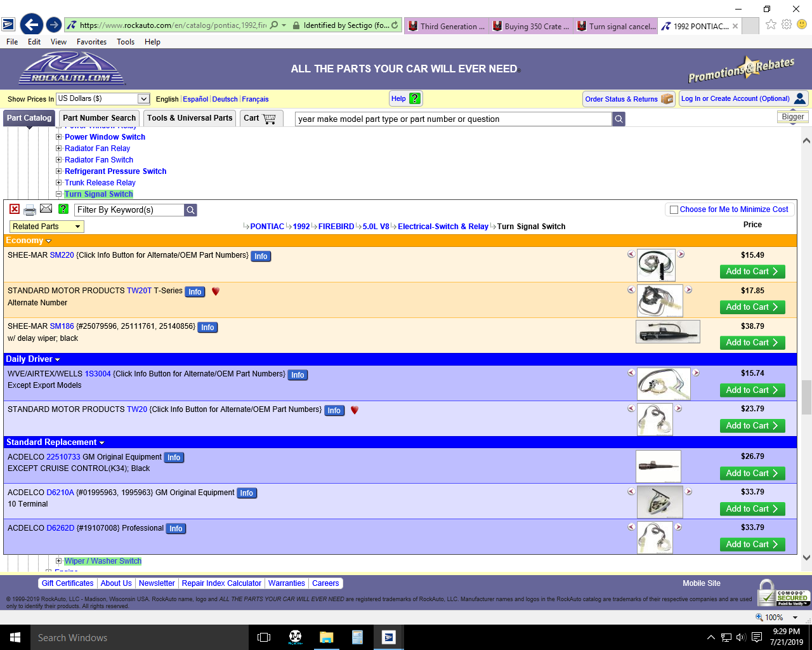Viewport: 812px width, 650px height.
Task: Click the SHEE-MAR SM186 product thumbnail
Action: [x=667, y=331]
